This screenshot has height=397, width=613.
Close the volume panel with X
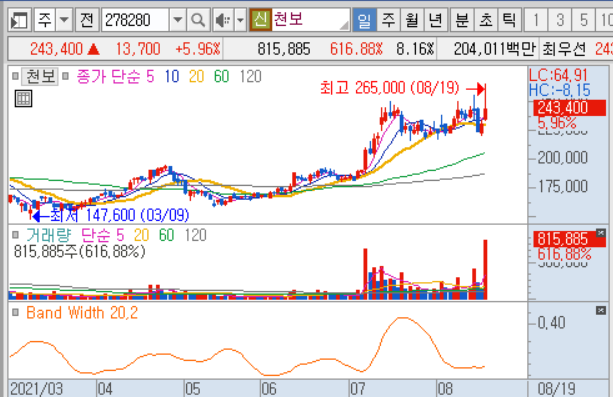(x=600, y=233)
